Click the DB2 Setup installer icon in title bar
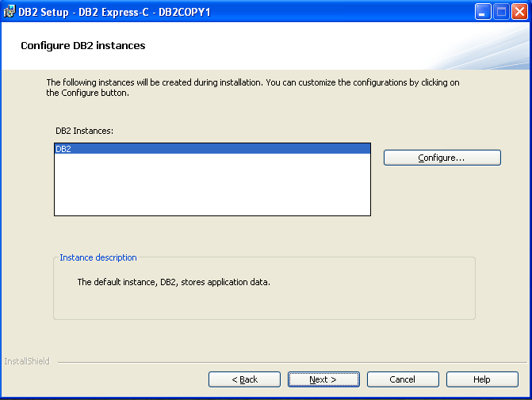Image resolution: width=532 pixels, height=400 pixels. coord(10,12)
